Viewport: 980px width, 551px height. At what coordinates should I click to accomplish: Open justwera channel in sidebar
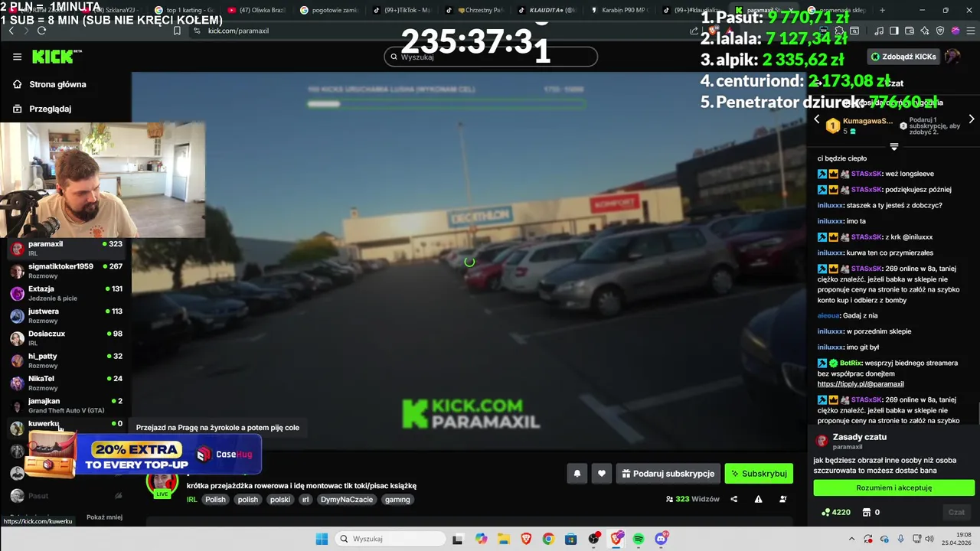[x=66, y=316]
